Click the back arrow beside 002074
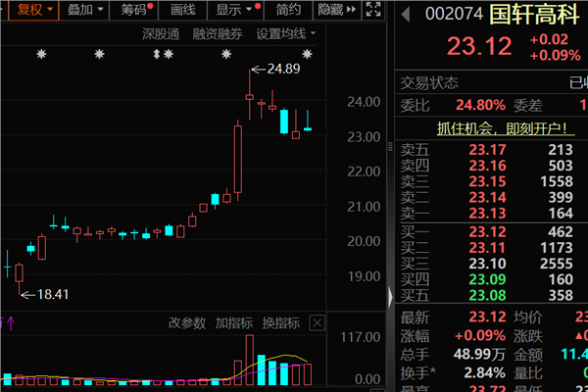The width and height of the screenshot is (588, 392). 406,15
